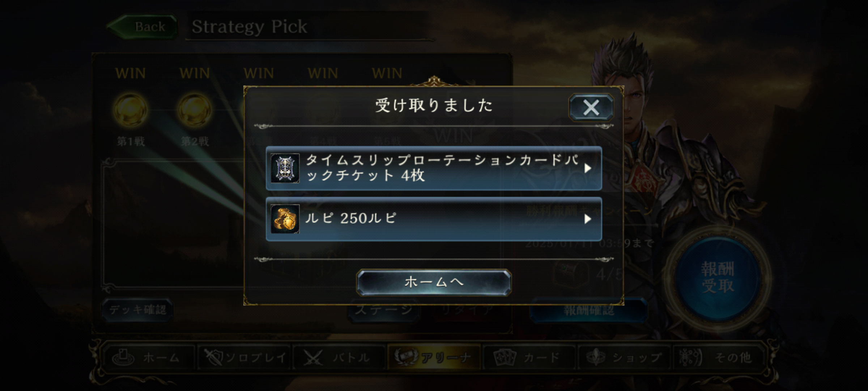This screenshot has height=391, width=868.
Task: Close the 受け取りました dialog with X
Action: (x=591, y=108)
